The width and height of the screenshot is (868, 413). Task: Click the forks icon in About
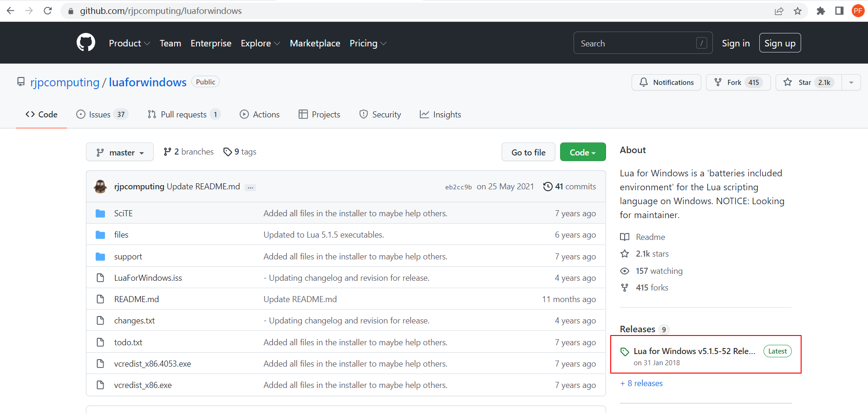tap(625, 288)
